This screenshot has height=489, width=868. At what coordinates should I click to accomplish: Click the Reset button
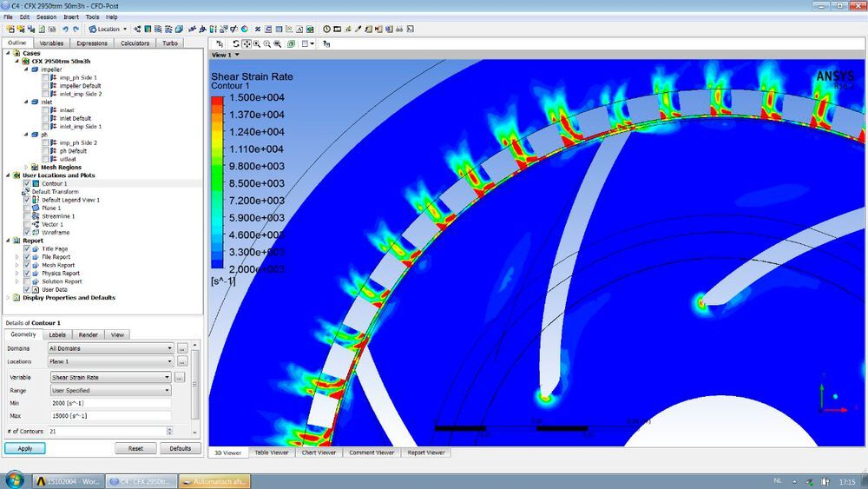pyautogui.click(x=135, y=448)
